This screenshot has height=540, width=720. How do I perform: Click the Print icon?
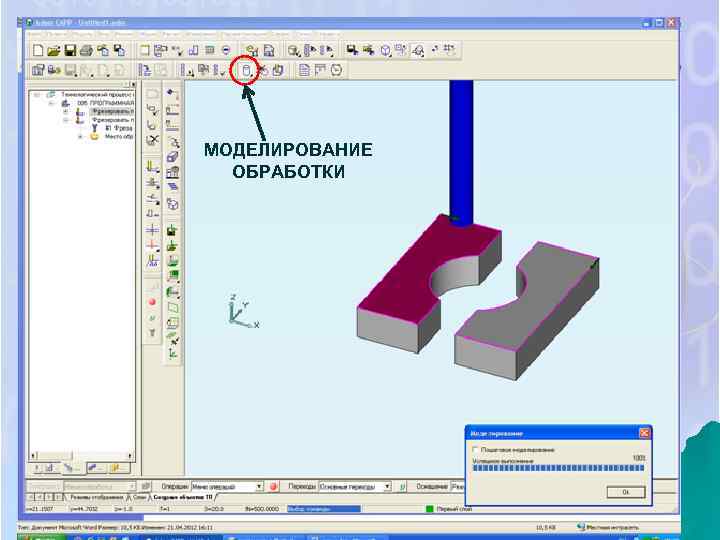(x=86, y=51)
